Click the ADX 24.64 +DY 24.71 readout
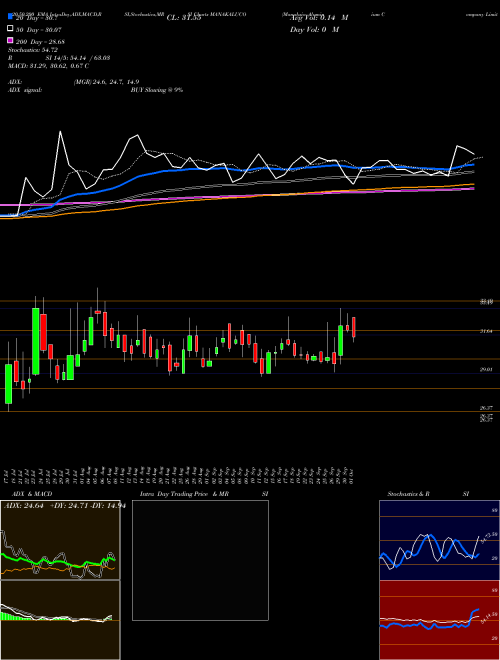 click(64, 506)
